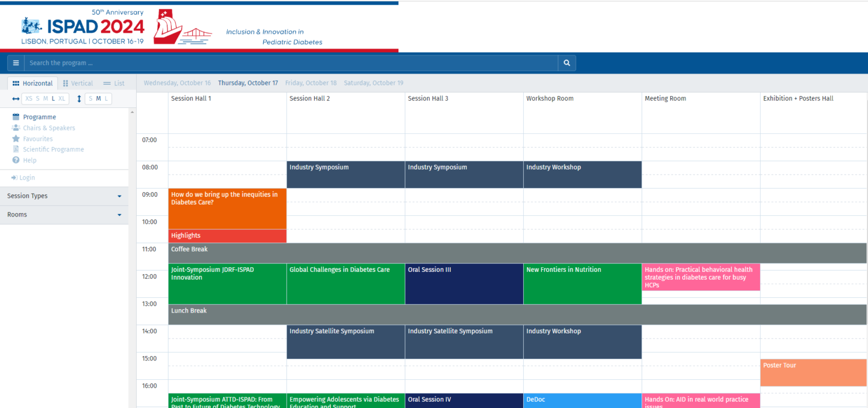Click the sidebar scroll-up arrow
This screenshot has width=868, height=408.
[x=132, y=112]
